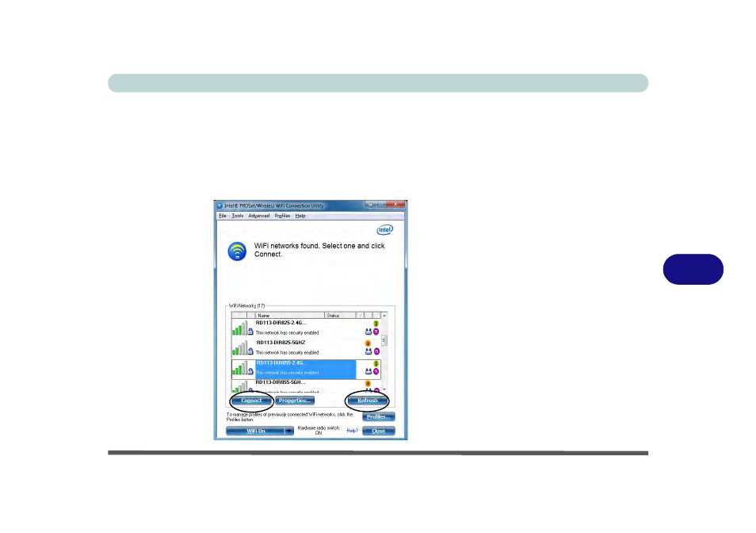The image size is (756, 533).
Task: Click the WiFi status globe icon
Action: (x=237, y=251)
